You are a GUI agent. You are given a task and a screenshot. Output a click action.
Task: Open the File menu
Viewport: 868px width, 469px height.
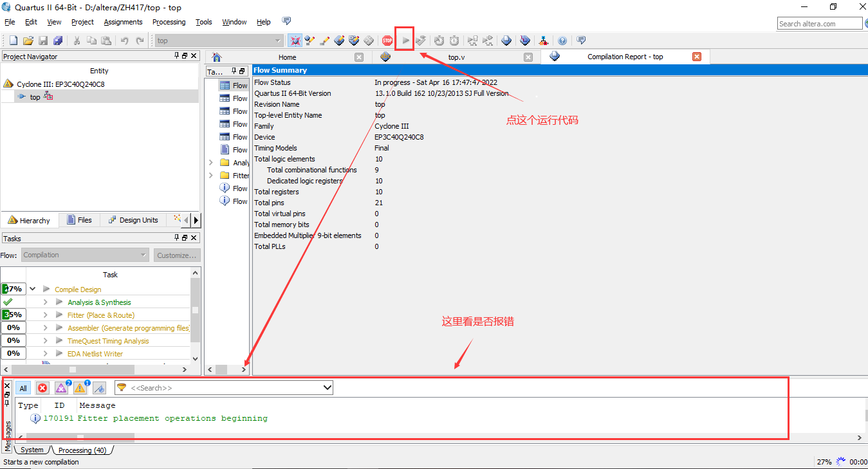(10, 22)
